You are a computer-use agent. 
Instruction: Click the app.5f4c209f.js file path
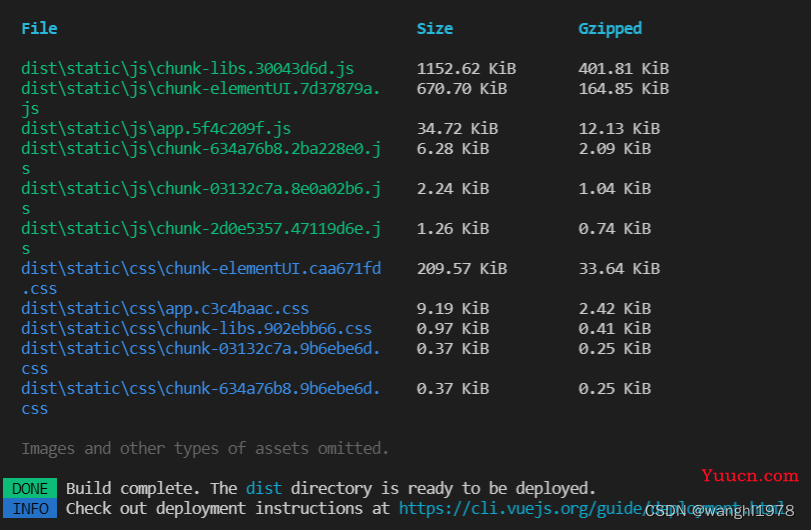click(x=156, y=129)
